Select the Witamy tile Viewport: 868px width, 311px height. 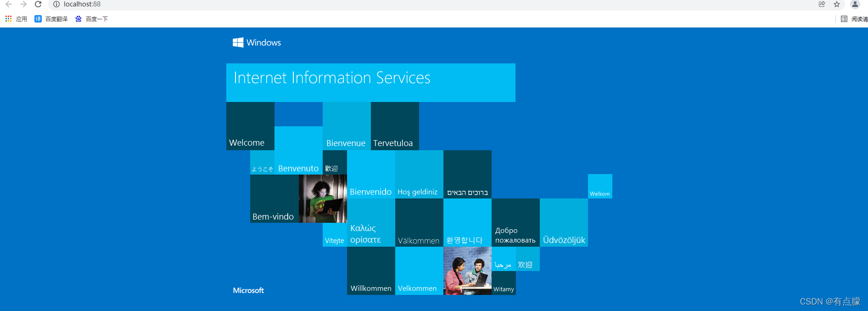pos(504,283)
